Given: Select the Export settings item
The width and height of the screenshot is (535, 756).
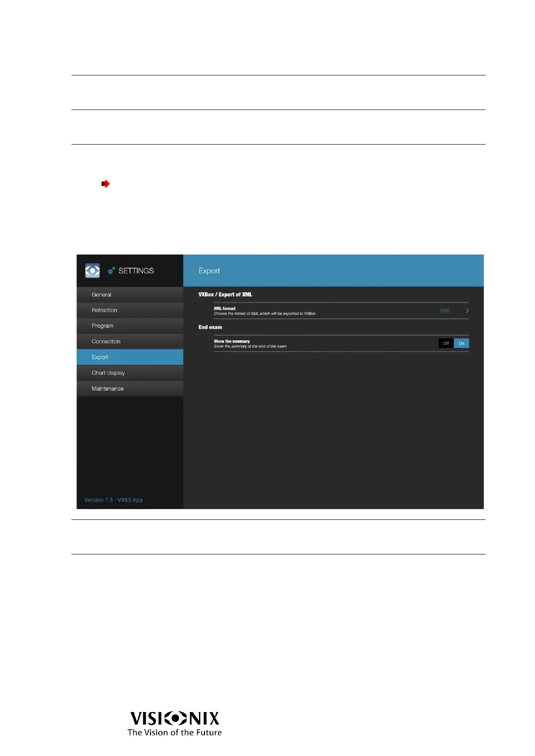Looking at the screenshot, I should [130, 357].
